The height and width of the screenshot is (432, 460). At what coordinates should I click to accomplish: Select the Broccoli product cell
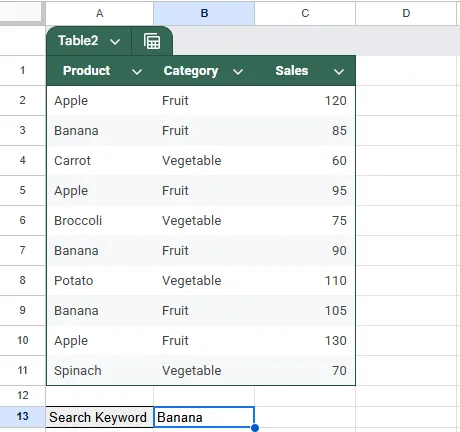(x=100, y=221)
